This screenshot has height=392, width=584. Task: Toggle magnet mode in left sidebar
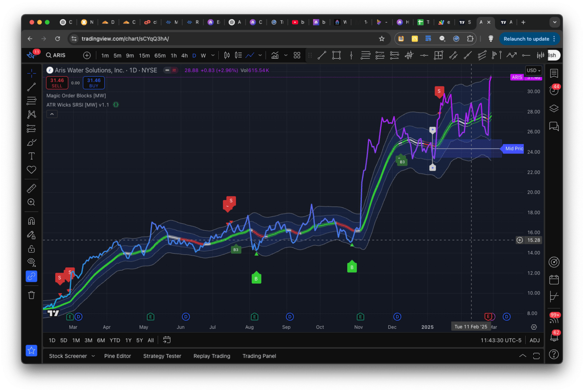coord(31,221)
